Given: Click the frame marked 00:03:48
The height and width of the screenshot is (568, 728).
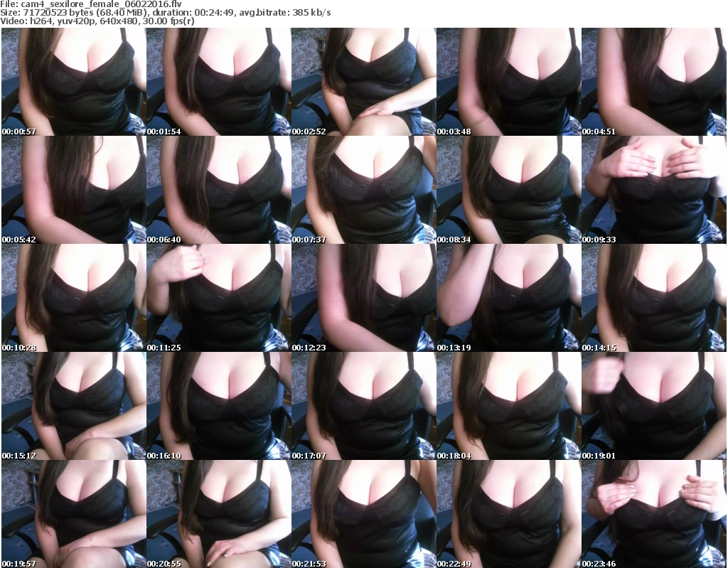Looking at the screenshot, I should (x=509, y=82).
